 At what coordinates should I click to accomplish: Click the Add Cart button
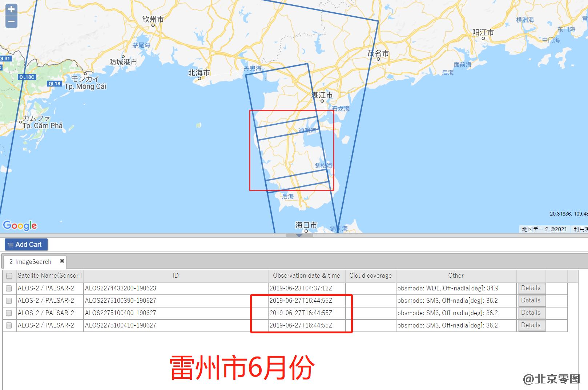[26, 245]
